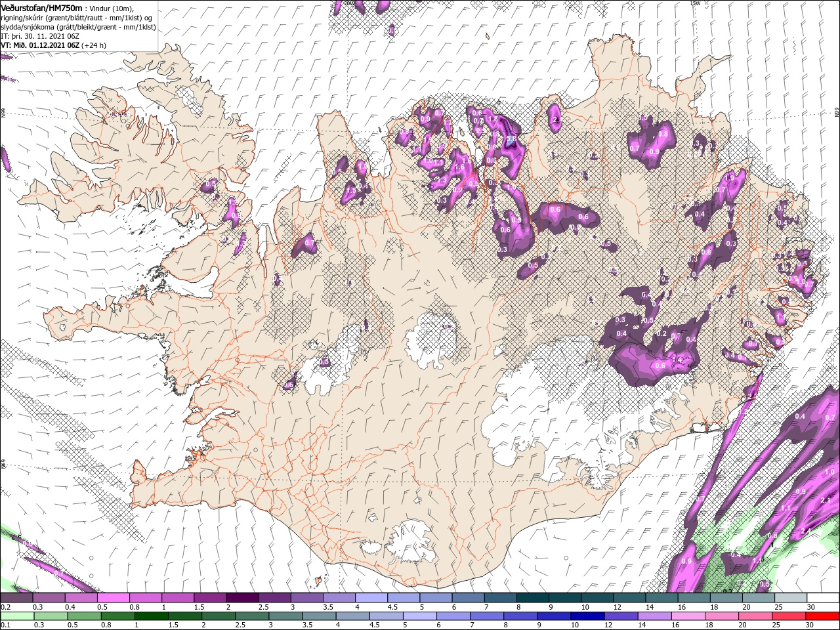Image resolution: width=840 pixels, height=630 pixels.
Task: Click the '(+24 h)' forecast offset text
Action: click(94, 45)
